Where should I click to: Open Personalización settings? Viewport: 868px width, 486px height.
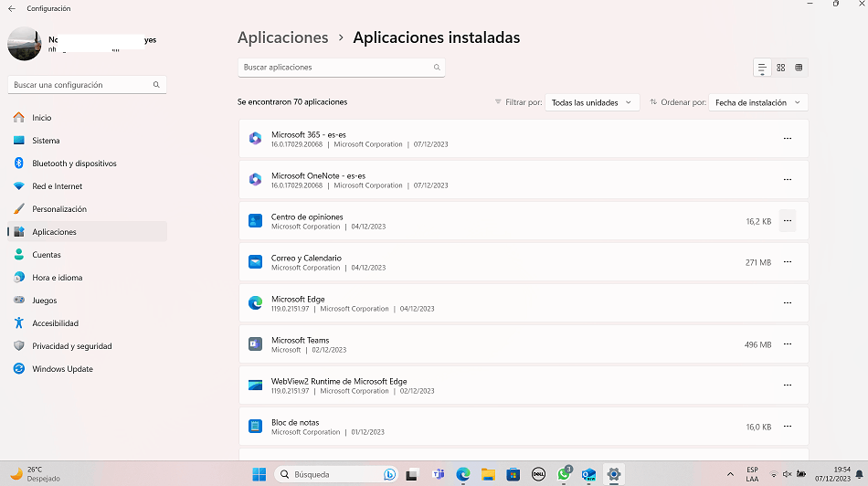coord(87,208)
